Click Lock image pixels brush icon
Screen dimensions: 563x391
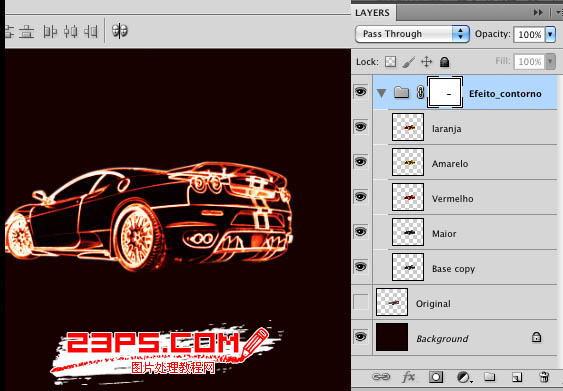click(409, 62)
